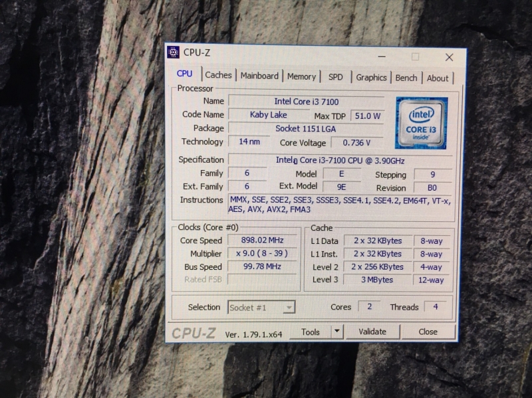Open the Mainboard tab
The height and width of the screenshot is (398, 532).
259,76
